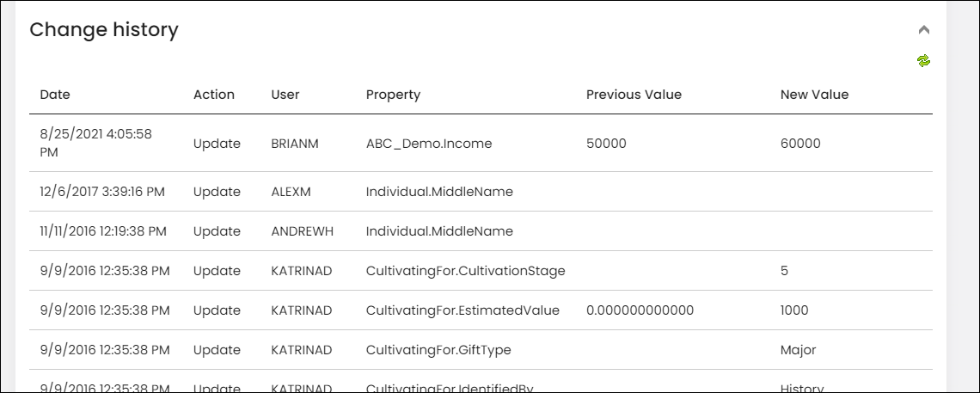The image size is (980, 393).
Task: Sort by the Action column header
Action: click(214, 95)
